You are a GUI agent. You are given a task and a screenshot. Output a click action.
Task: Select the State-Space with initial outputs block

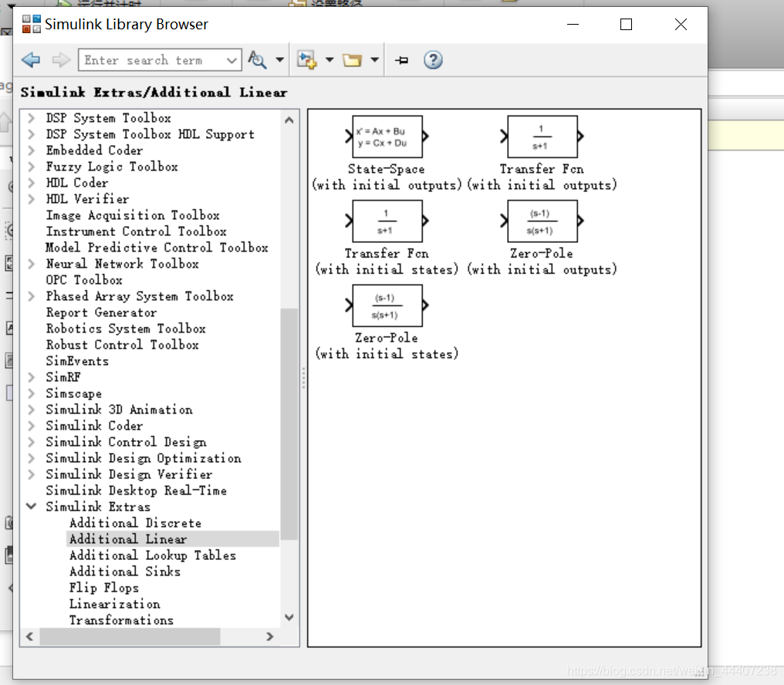click(x=387, y=137)
